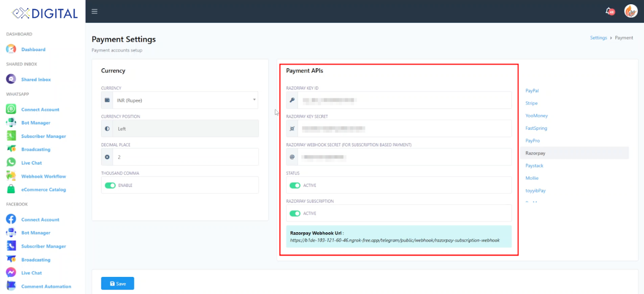The image size is (644, 294).
Task: Open Shared Inbox sidebar link
Action: (x=36, y=79)
